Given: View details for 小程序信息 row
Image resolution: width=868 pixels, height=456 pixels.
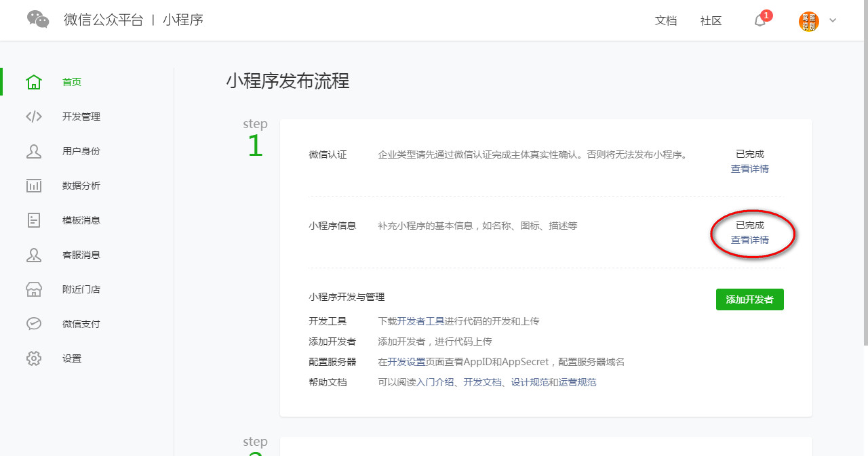Looking at the screenshot, I should pos(750,240).
